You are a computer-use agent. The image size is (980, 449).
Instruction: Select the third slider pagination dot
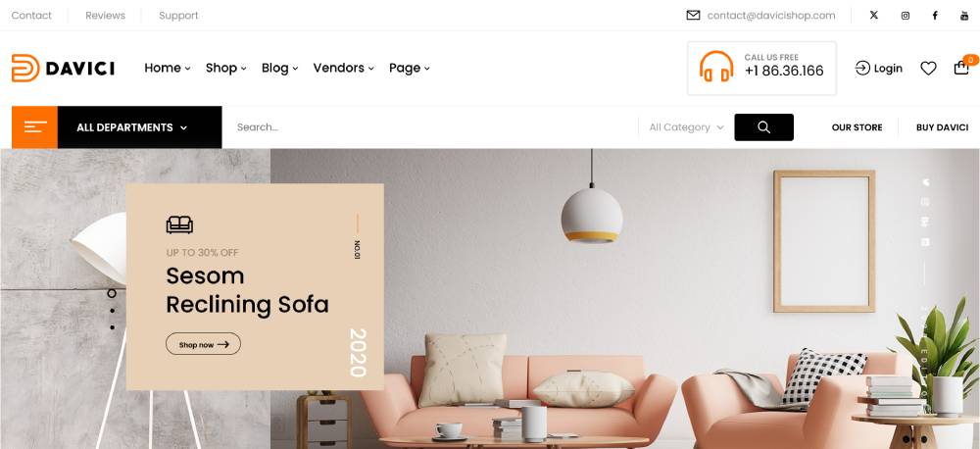coord(112,327)
